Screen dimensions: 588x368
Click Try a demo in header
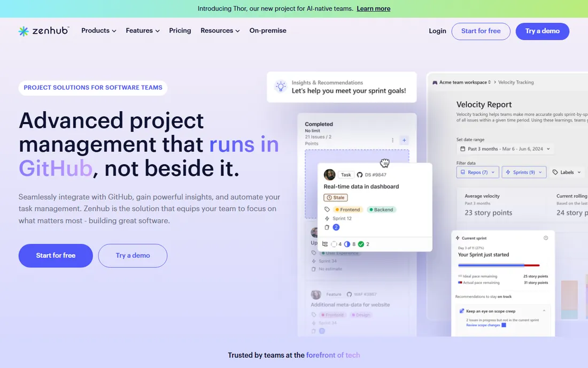(x=542, y=31)
